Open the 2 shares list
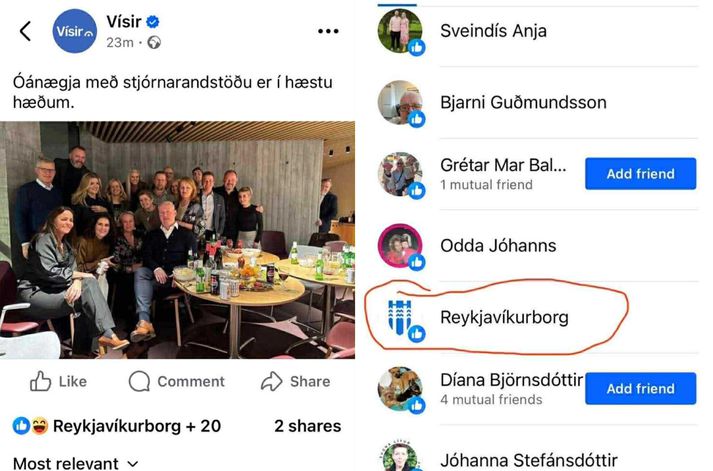This screenshot has height=471, width=713. click(307, 426)
